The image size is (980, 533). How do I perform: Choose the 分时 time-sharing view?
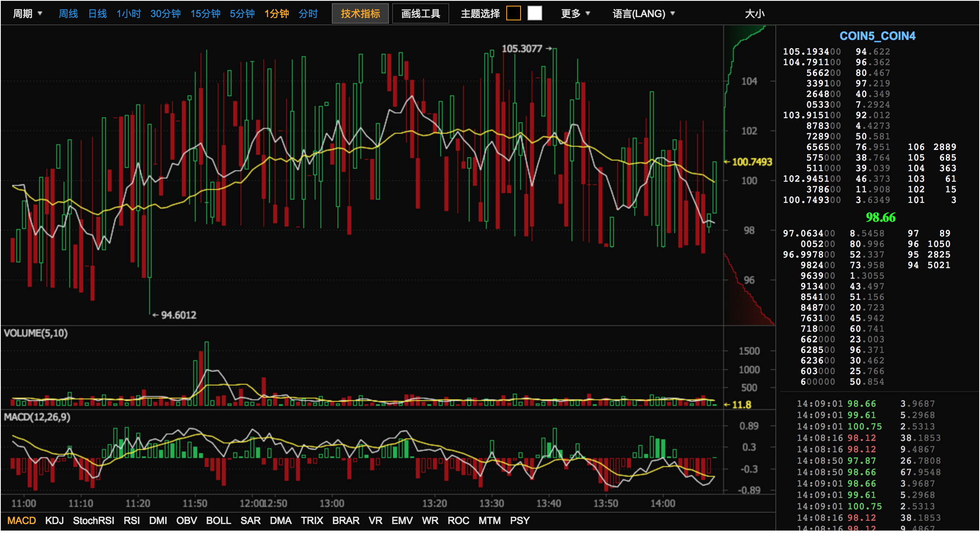308,13
